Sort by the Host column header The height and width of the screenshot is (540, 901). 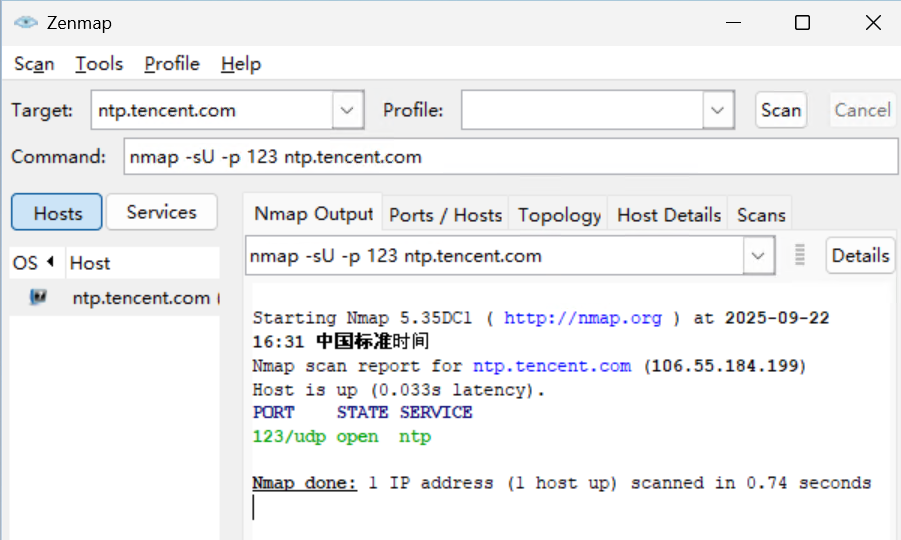coord(143,263)
